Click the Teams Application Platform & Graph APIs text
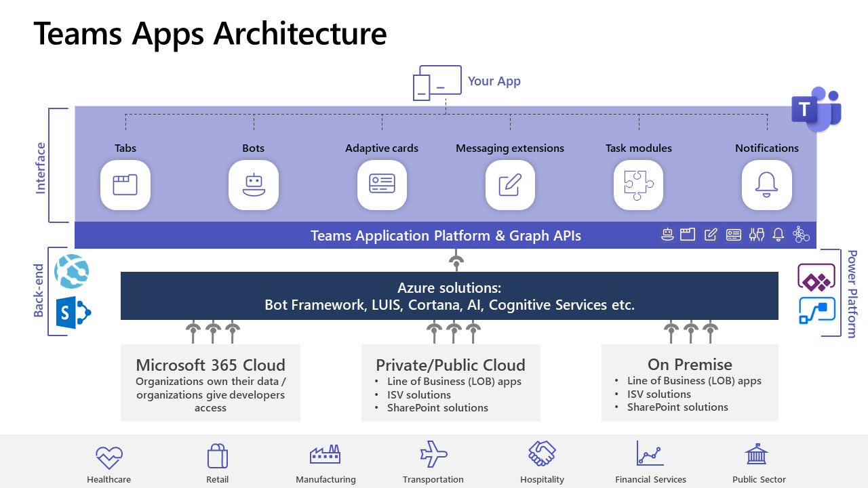The height and width of the screenshot is (488, 868). (x=446, y=236)
